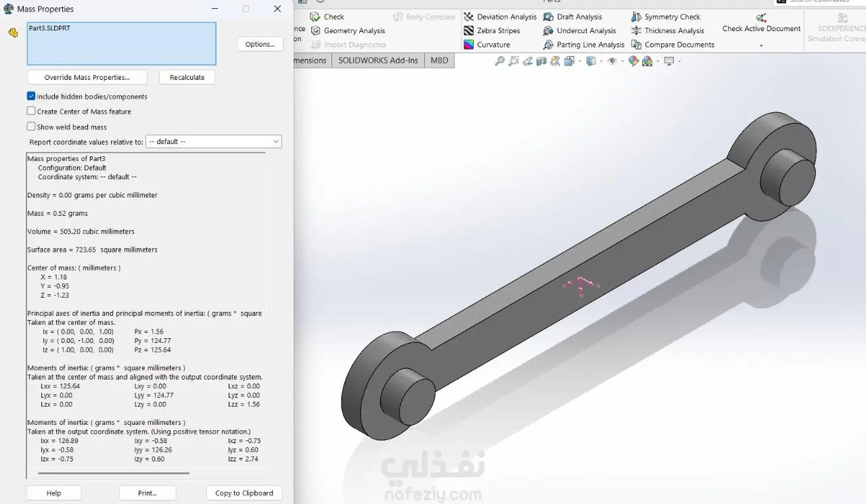Toggle Section View of the part
The width and height of the screenshot is (866, 504).
point(541,61)
